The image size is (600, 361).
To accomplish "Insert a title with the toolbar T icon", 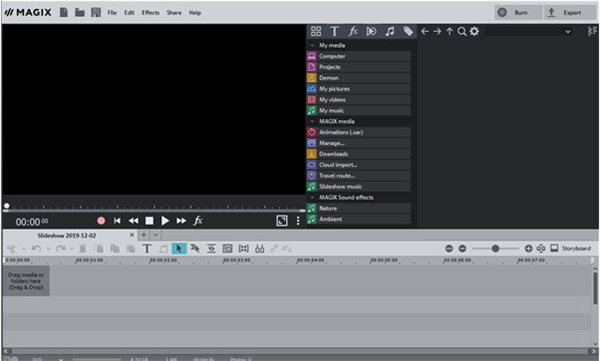I will tap(147, 249).
